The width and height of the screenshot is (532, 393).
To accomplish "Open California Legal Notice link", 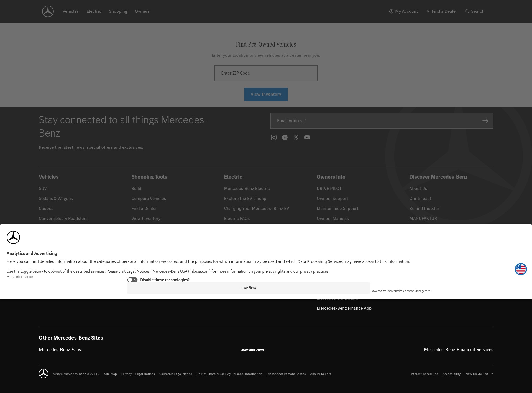I will 176,374.
